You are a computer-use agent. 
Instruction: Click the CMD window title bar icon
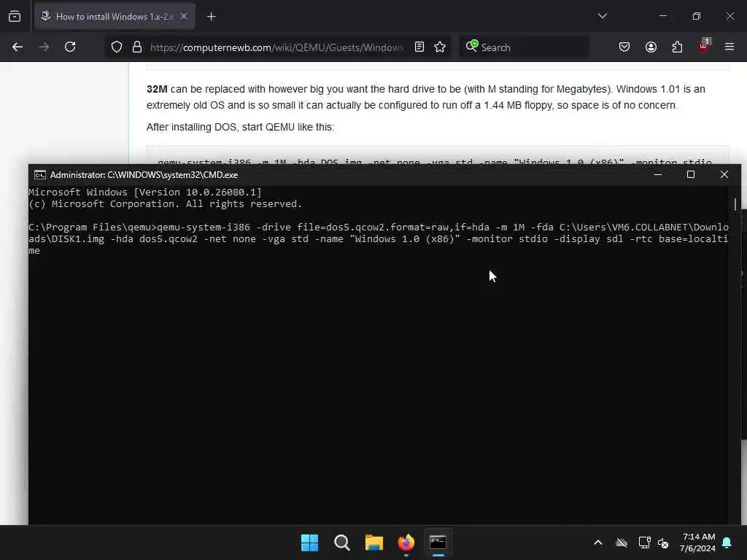[40, 175]
